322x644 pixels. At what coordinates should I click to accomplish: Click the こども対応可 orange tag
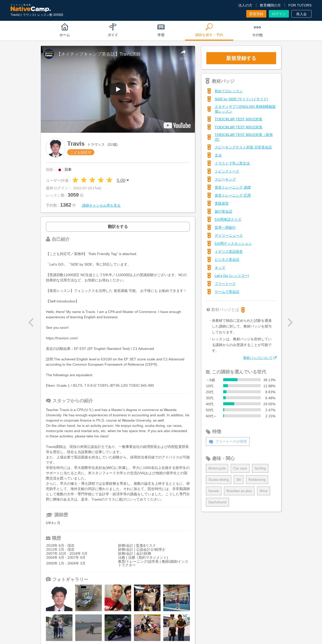81,152
